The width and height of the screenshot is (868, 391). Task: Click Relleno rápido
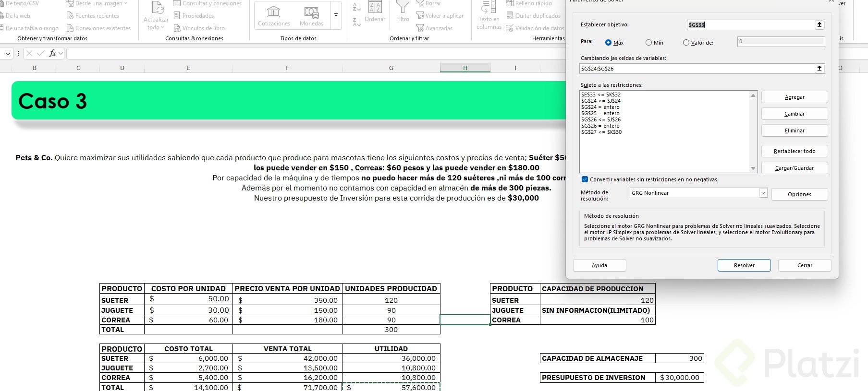click(529, 3)
